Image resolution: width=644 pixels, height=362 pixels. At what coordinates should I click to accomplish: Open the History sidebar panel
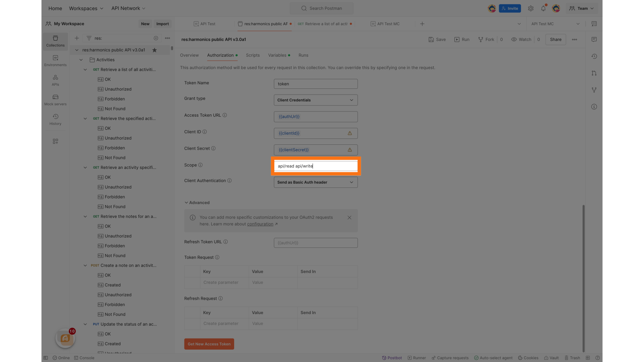tap(55, 119)
